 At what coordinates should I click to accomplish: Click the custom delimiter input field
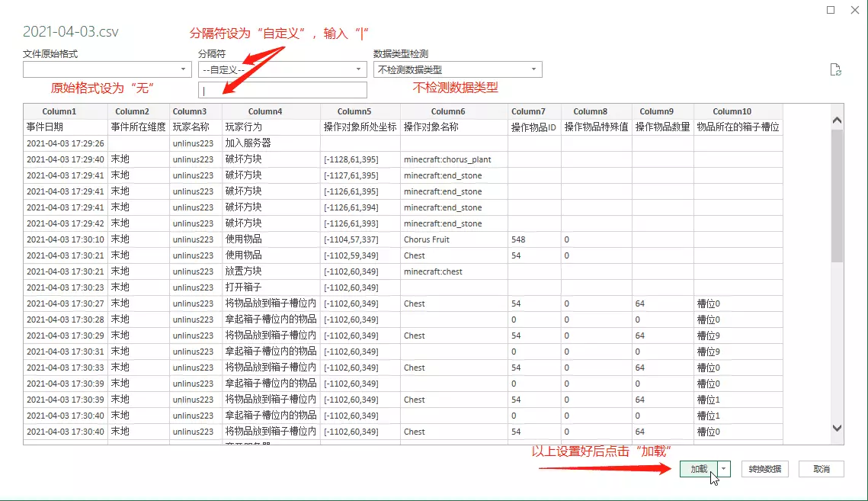tap(282, 90)
